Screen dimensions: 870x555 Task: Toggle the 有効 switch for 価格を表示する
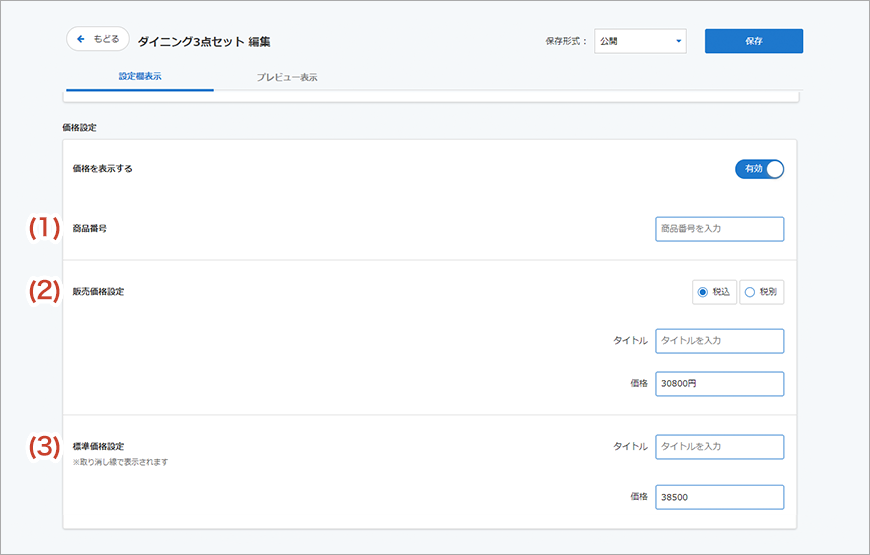[759, 169]
